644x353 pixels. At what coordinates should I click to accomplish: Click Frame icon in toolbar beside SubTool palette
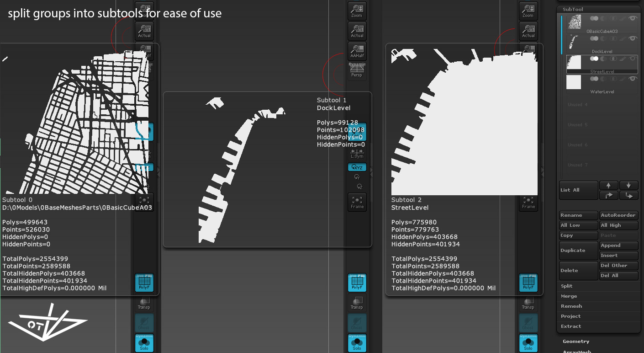tap(528, 202)
